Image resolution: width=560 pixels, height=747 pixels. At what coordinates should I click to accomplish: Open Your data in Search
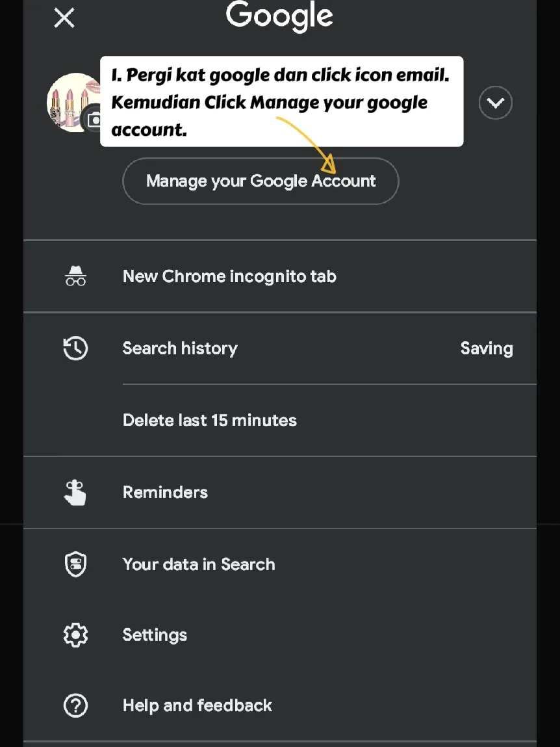tap(199, 564)
